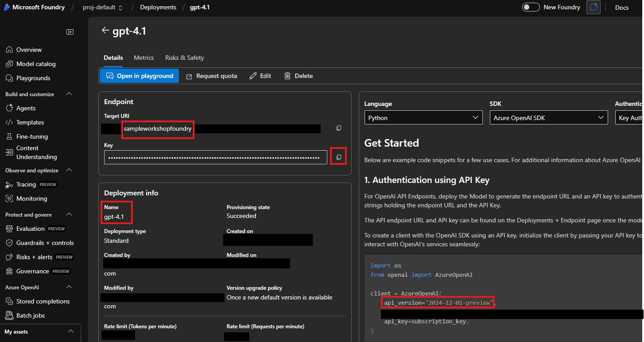Click the Edit deployment button
Viewport: 644px width, 342px height.
coord(260,76)
